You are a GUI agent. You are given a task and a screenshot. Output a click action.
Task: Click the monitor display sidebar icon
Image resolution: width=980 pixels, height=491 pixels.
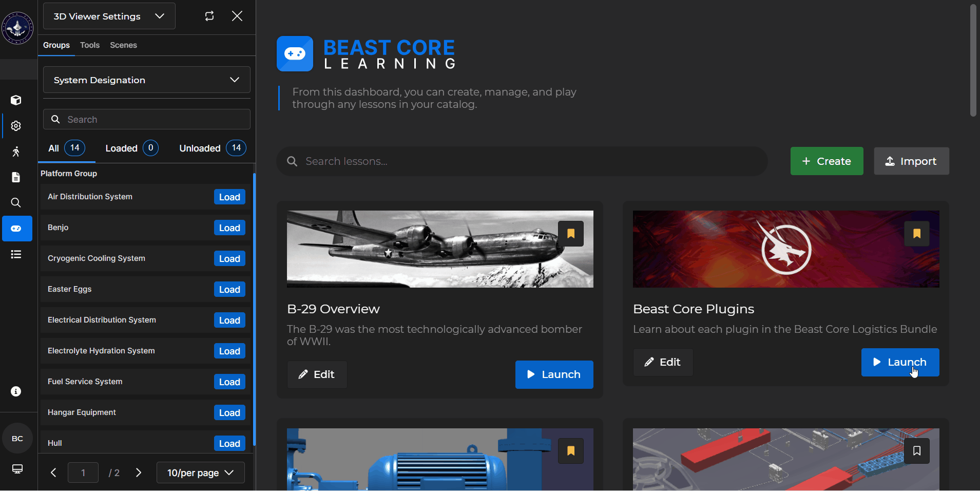(x=17, y=469)
